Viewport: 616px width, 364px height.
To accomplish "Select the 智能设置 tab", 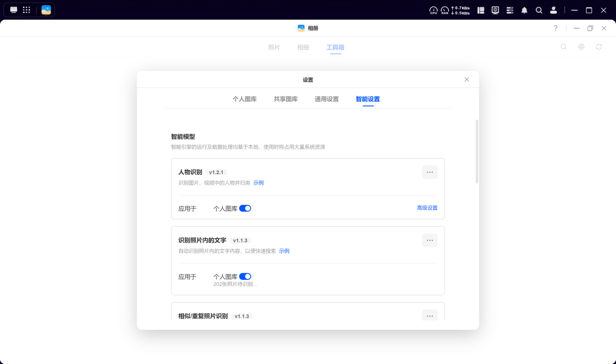I will [x=368, y=99].
